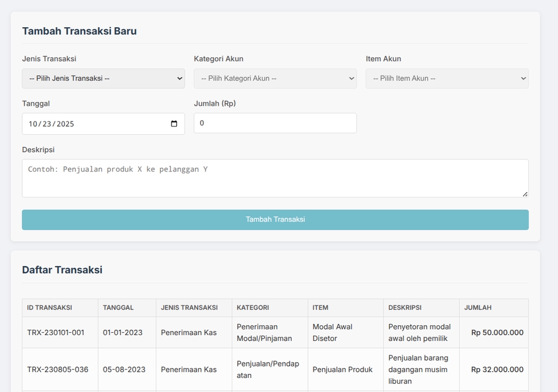The image size is (558, 392).
Task: Click the Daftar Transaksi section heading
Action: pyautogui.click(x=62, y=269)
